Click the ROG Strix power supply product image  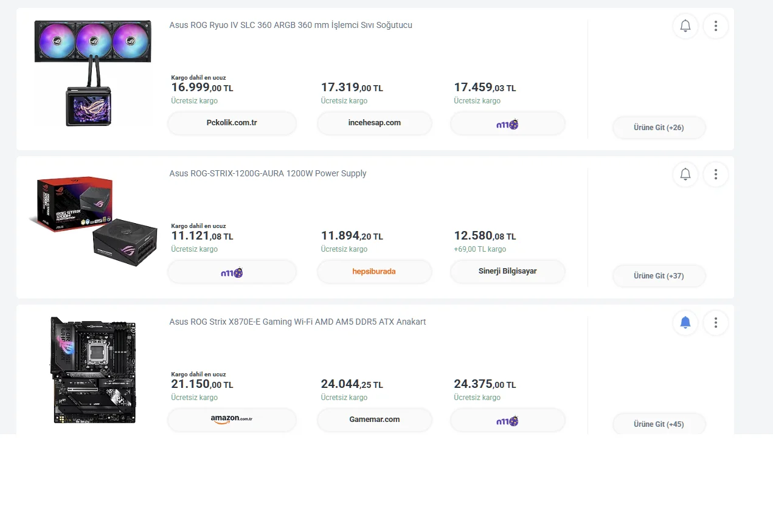click(x=93, y=221)
